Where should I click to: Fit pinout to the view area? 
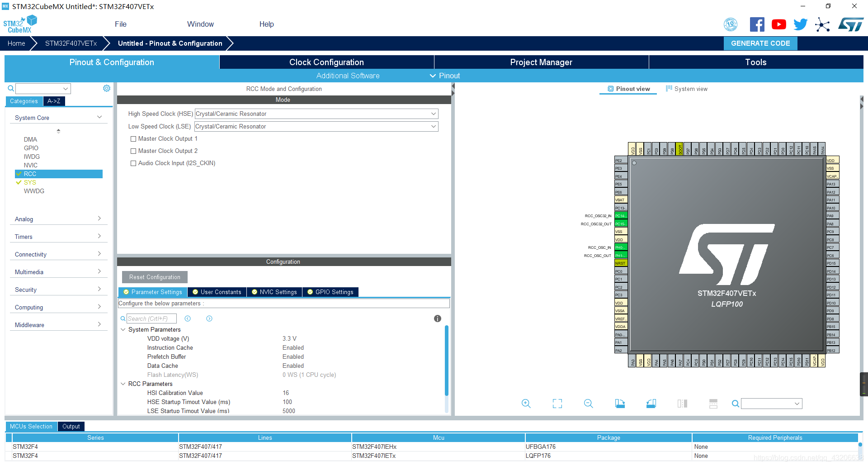tap(557, 404)
